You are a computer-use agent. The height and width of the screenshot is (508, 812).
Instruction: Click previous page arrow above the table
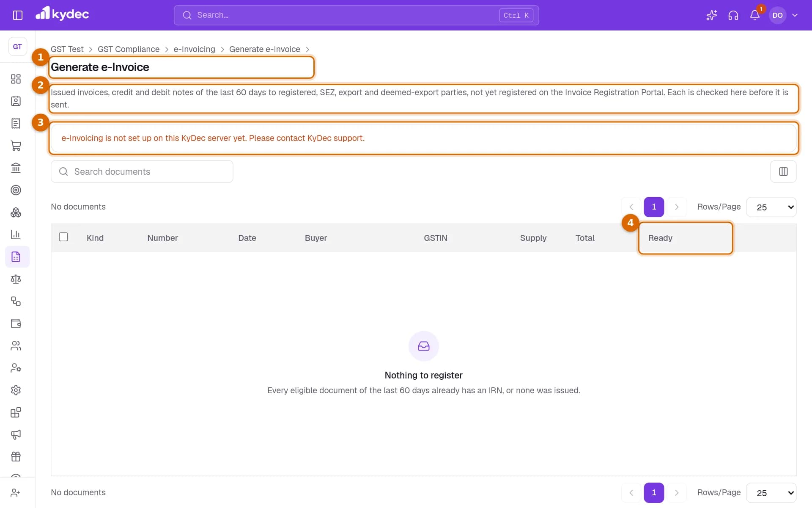pos(631,207)
